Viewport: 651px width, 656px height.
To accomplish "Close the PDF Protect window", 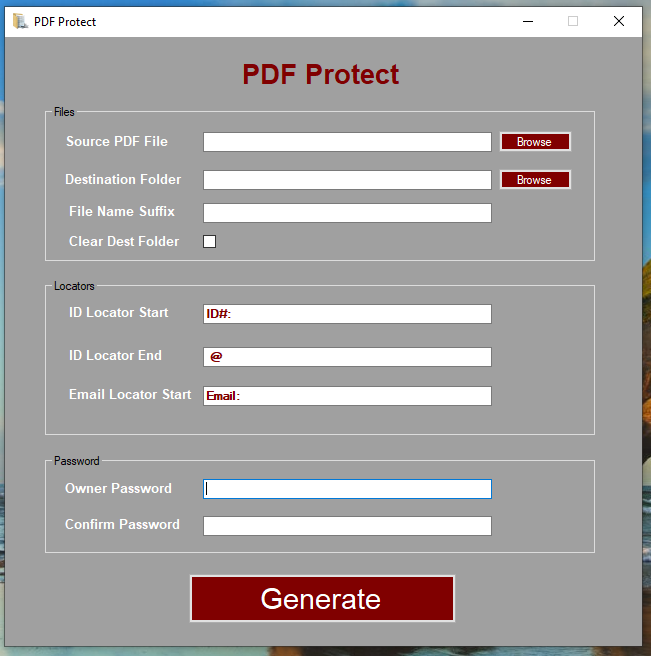I will click(618, 21).
